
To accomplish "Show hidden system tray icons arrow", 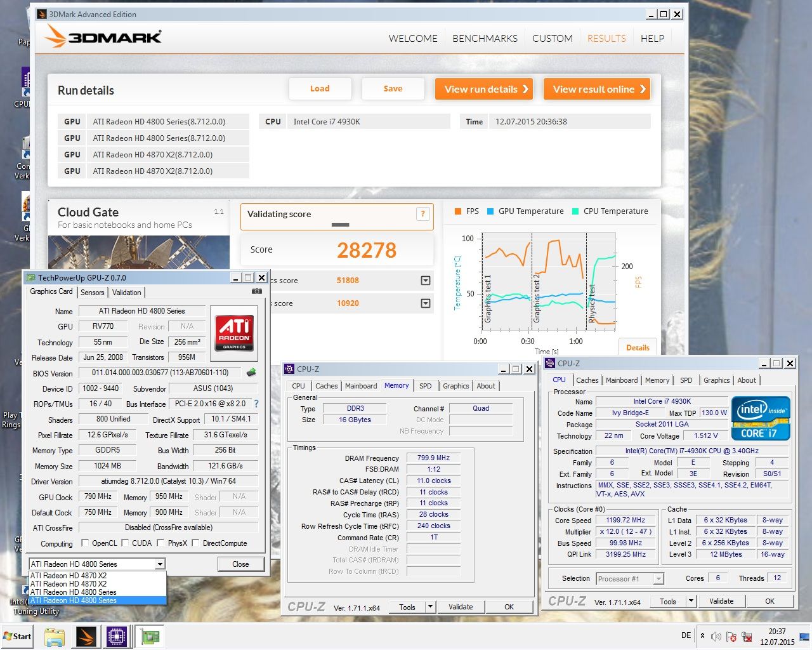I will (702, 635).
